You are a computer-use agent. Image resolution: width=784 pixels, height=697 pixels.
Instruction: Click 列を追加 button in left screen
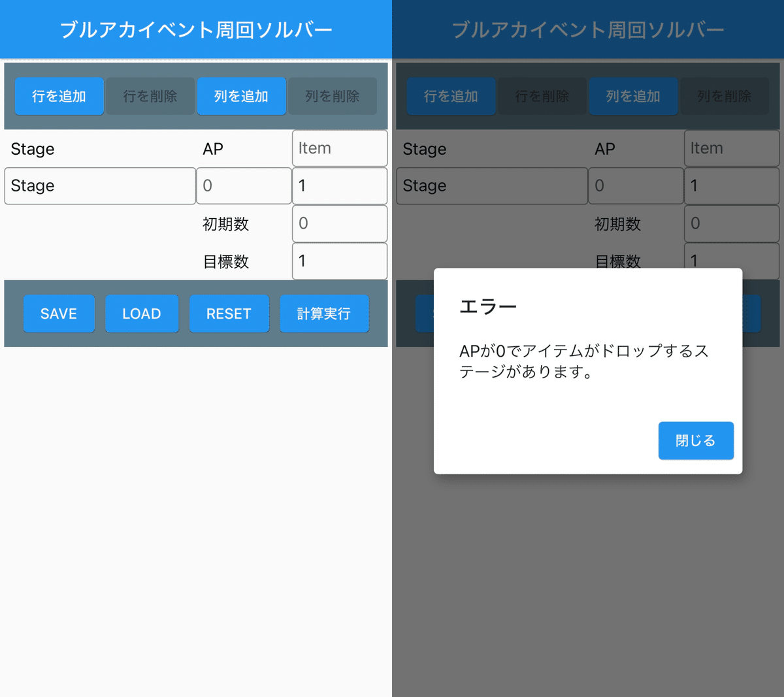pyautogui.click(x=242, y=96)
